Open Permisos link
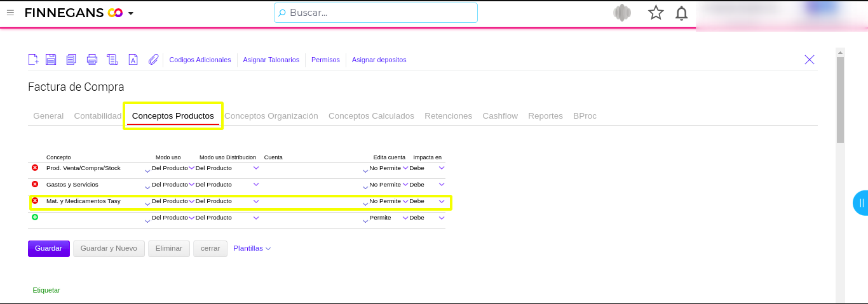 [325, 60]
